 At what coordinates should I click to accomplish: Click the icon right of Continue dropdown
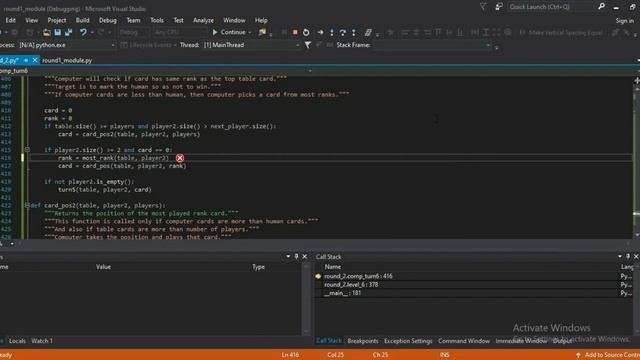262,32
